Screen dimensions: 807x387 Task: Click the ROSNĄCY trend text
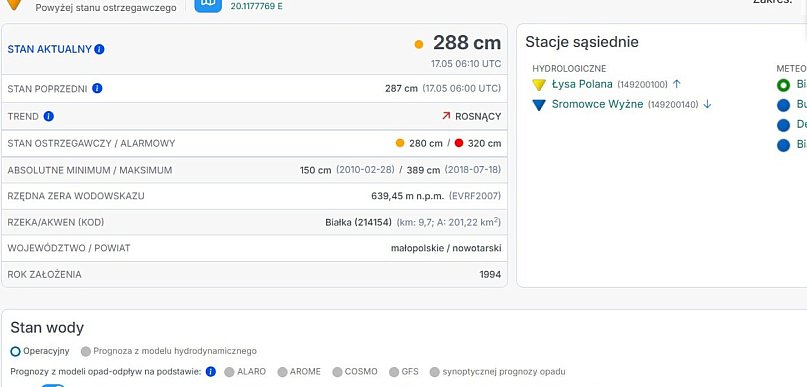click(x=478, y=116)
